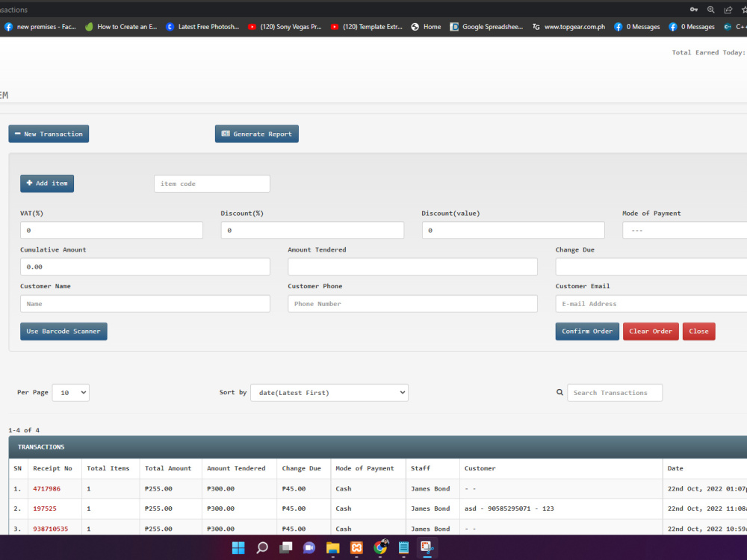This screenshot has height=560, width=747.
Task: Open receipt number 4717986
Action: 46,488
